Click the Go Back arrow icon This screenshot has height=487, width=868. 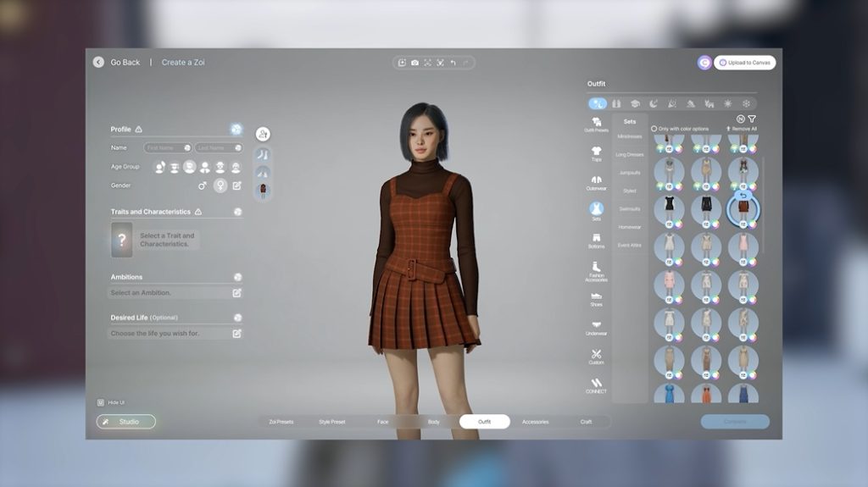coord(98,62)
